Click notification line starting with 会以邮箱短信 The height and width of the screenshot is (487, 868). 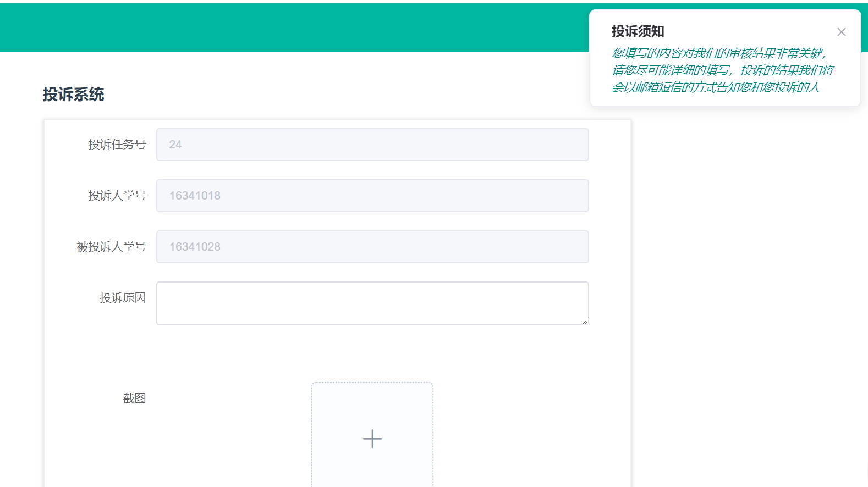[x=715, y=87]
